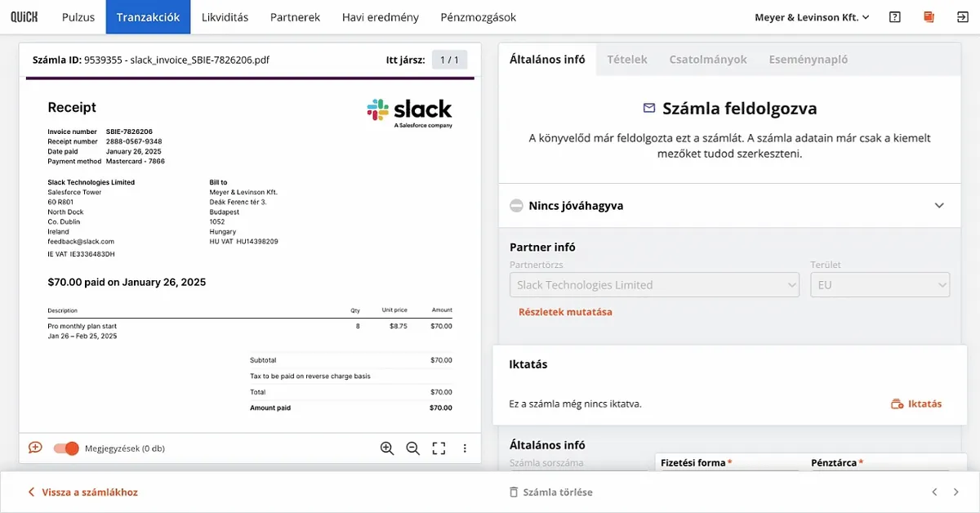Click the 'Pro monthly plan start' line item
The width and height of the screenshot is (980, 513).
82,326
